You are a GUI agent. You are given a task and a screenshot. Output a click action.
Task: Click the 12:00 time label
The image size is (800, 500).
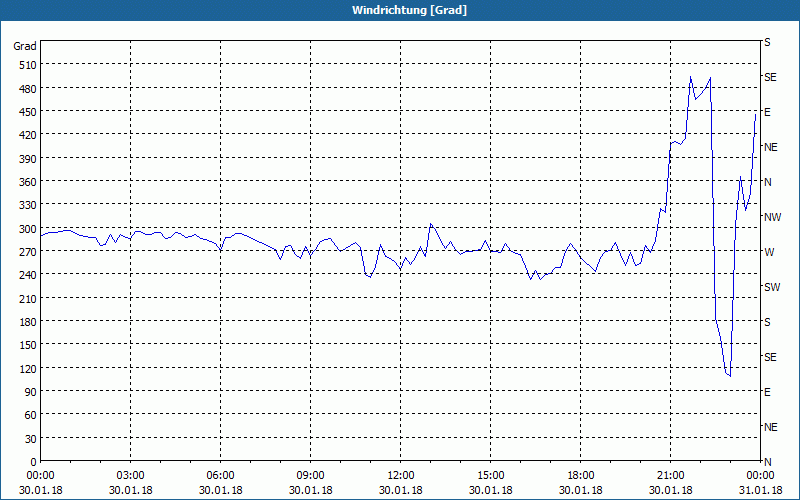click(x=401, y=476)
